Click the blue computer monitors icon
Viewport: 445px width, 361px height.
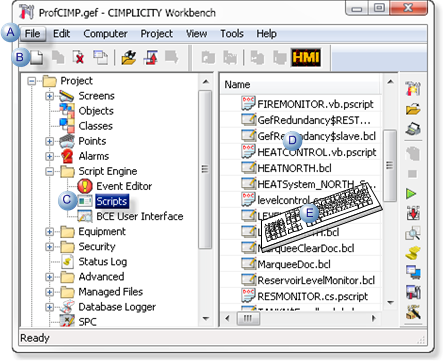[413, 272]
